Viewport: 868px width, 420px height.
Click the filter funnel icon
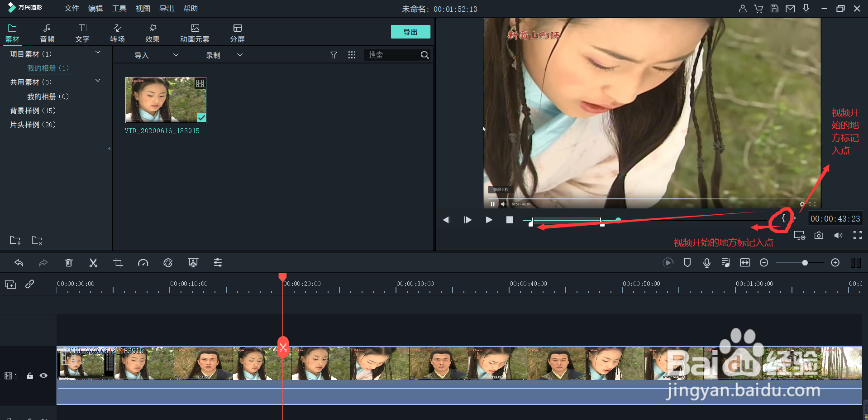334,55
